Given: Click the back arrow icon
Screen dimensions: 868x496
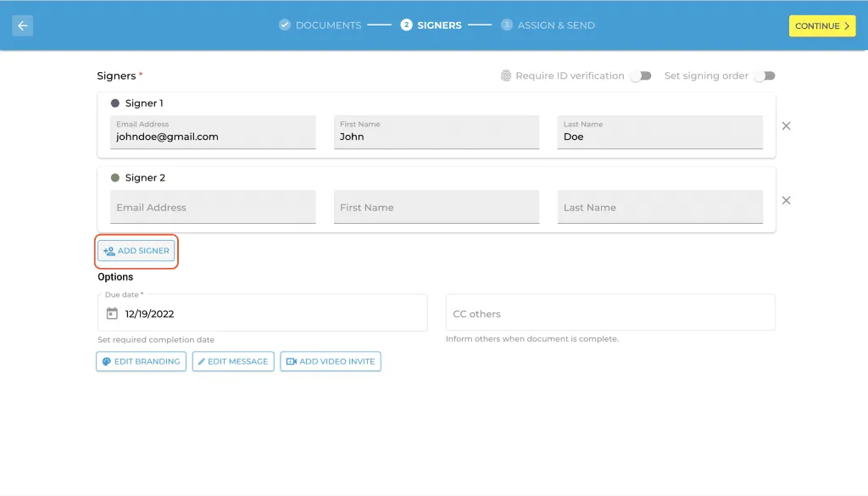Looking at the screenshot, I should click(22, 25).
